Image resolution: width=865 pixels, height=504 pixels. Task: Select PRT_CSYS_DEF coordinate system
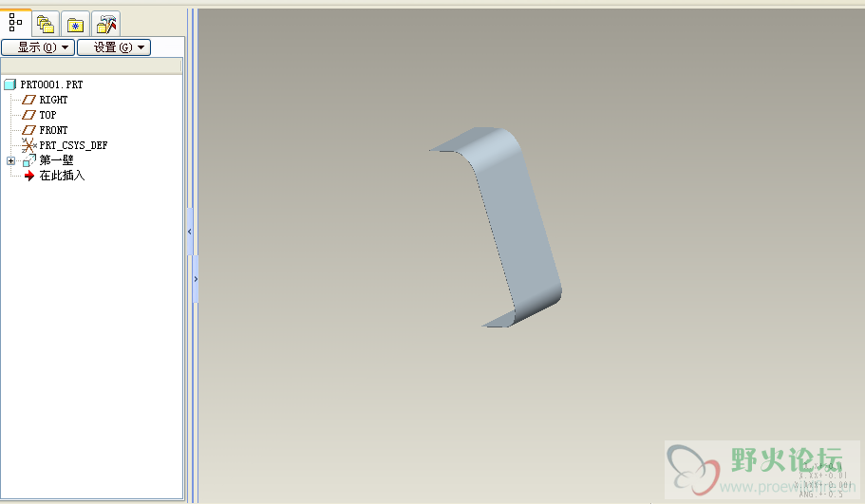click(73, 145)
